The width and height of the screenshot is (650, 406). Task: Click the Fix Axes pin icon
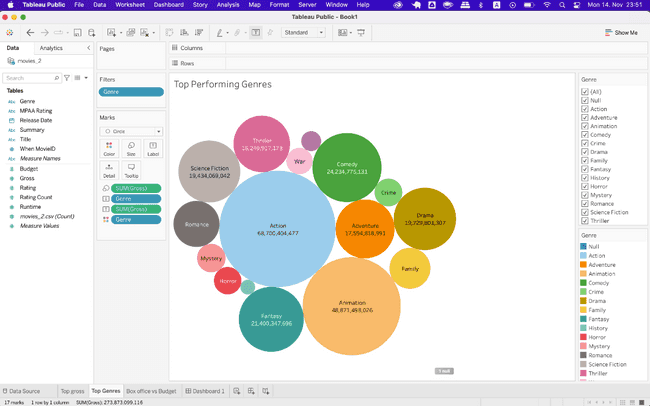click(270, 32)
